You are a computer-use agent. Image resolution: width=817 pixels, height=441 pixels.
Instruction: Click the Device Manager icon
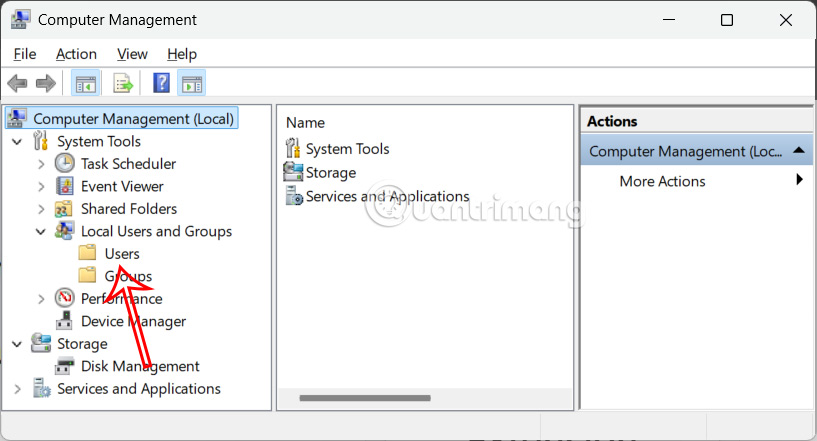click(x=64, y=321)
